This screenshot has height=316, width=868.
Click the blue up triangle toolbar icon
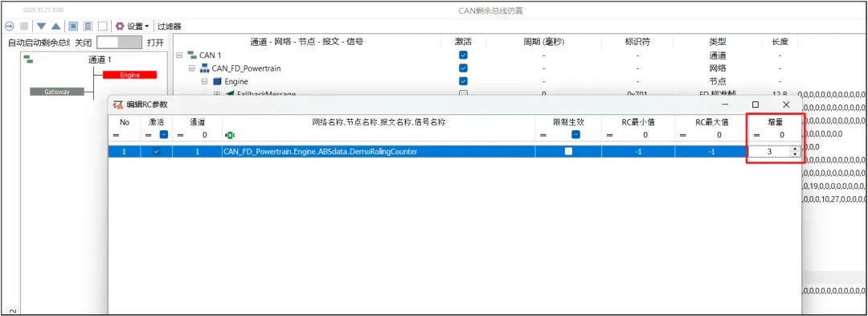click(56, 26)
